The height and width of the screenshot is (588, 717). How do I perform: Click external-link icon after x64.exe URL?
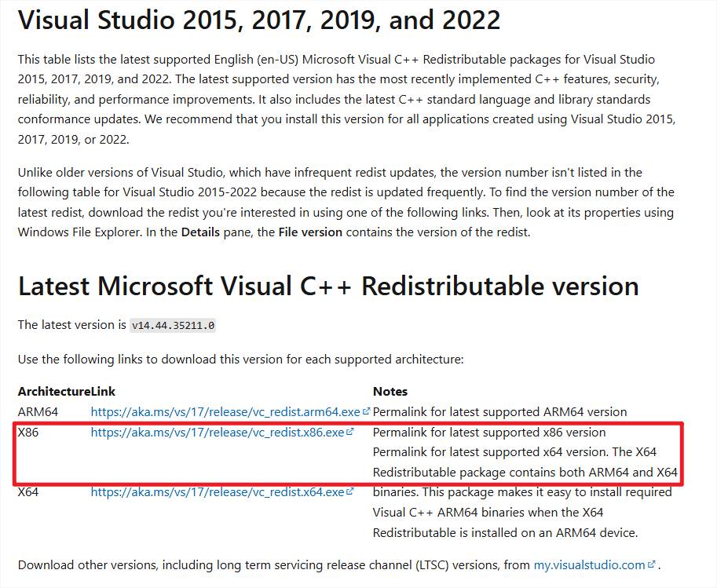tap(350, 491)
